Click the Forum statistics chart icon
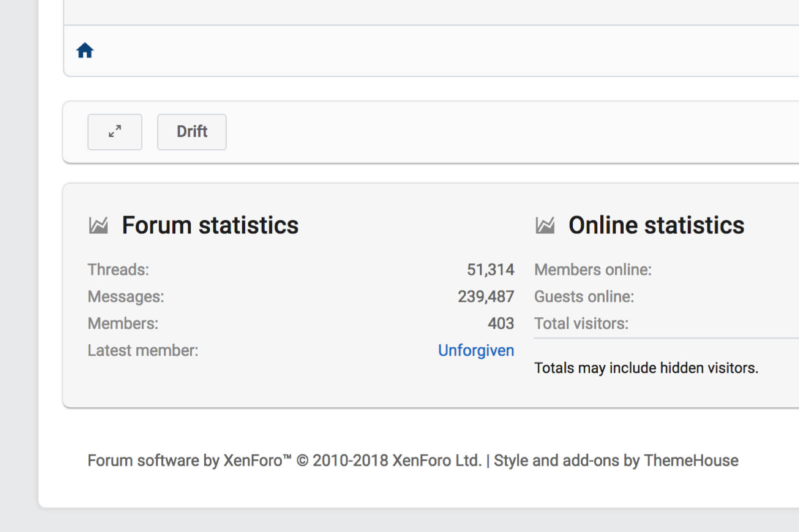Screen dimensions: 799x532 click(x=98, y=226)
